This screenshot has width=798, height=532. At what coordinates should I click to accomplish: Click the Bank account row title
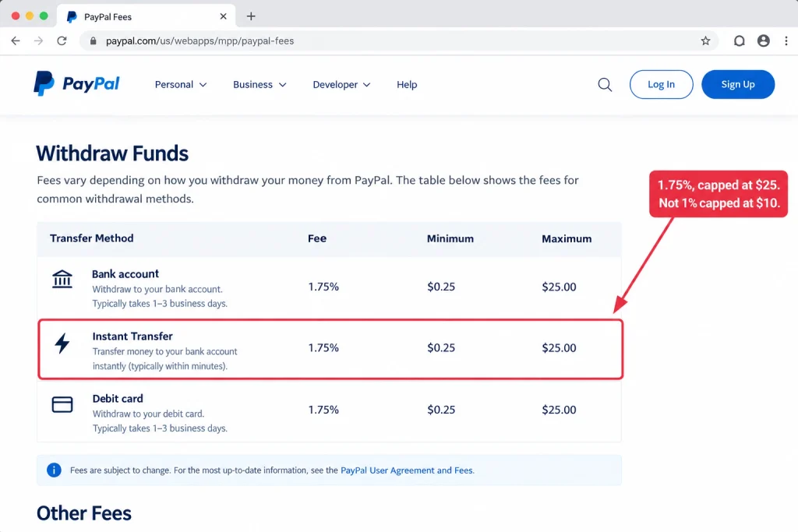pyautogui.click(x=125, y=273)
